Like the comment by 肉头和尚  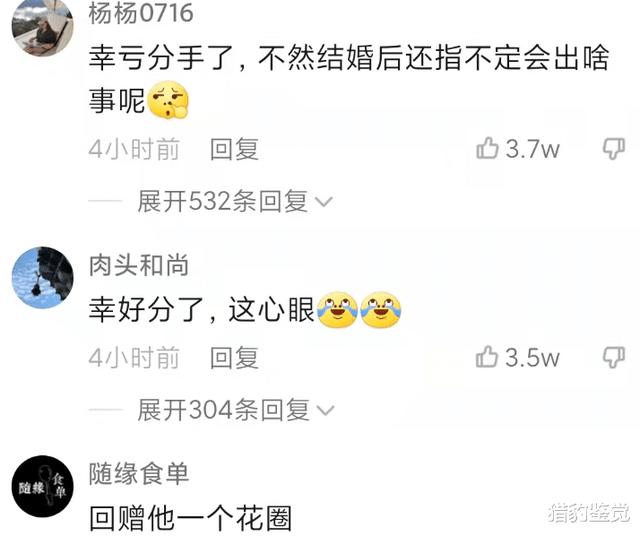tap(487, 356)
